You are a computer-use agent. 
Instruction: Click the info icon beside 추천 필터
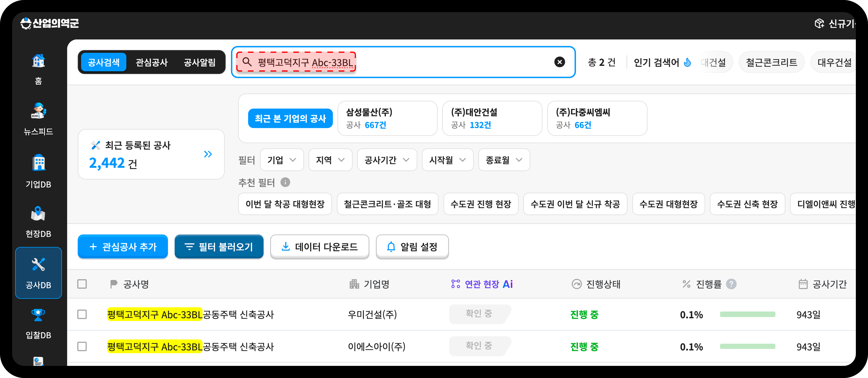[x=285, y=182]
